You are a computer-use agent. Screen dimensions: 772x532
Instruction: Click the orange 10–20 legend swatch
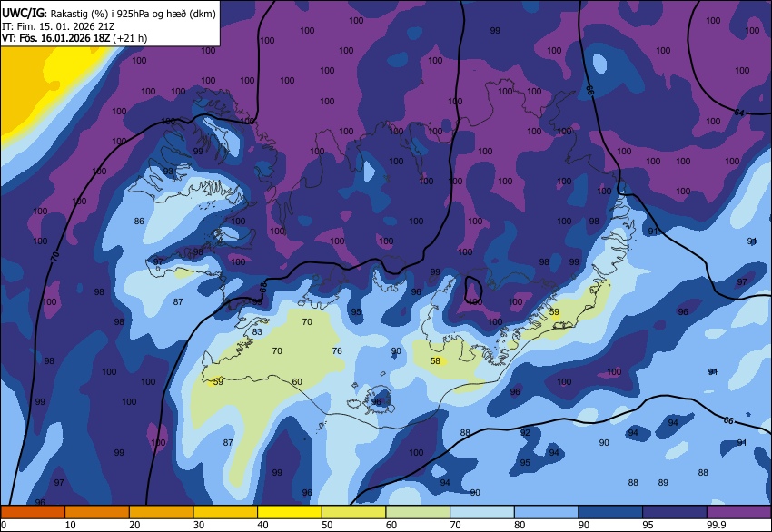pyautogui.click(x=97, y=512)
